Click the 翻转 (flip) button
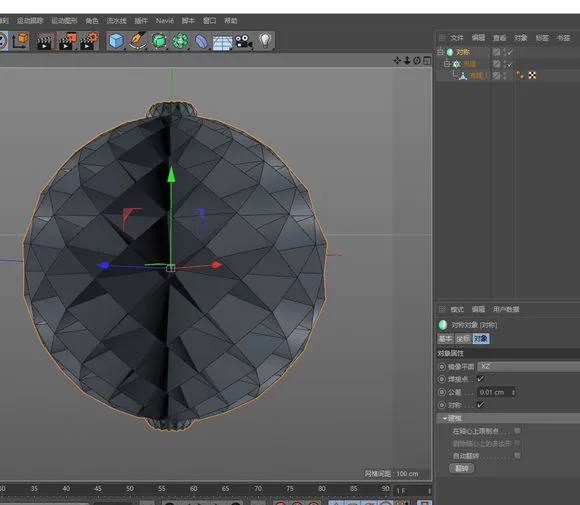Image resolution: width=580 pixels, height=505 pixels. point(462,468)
